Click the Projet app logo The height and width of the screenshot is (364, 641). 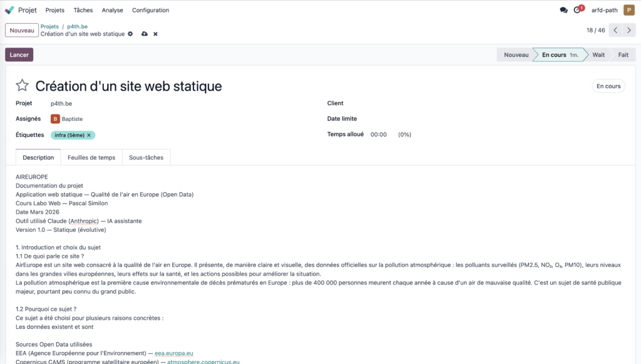pos(9,10)
